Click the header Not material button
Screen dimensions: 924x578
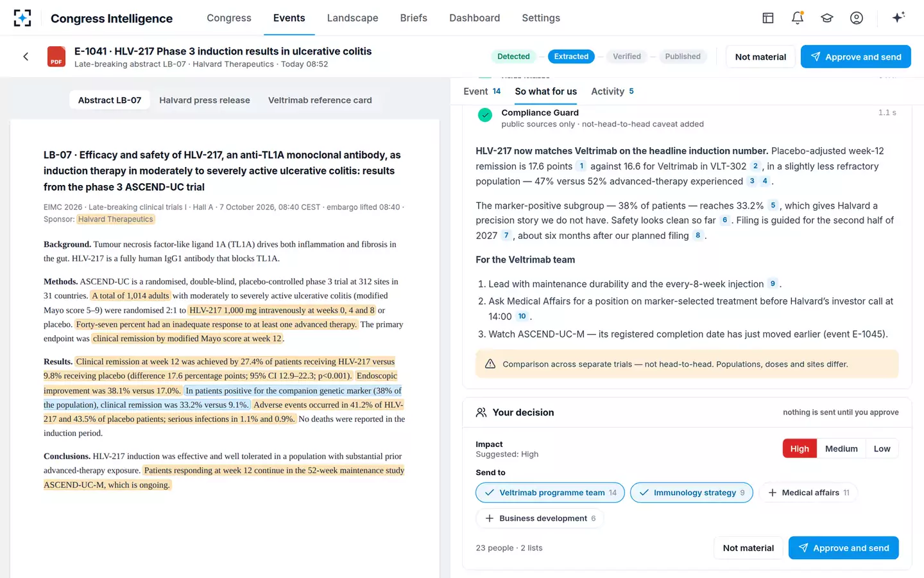tap(760, 57)
